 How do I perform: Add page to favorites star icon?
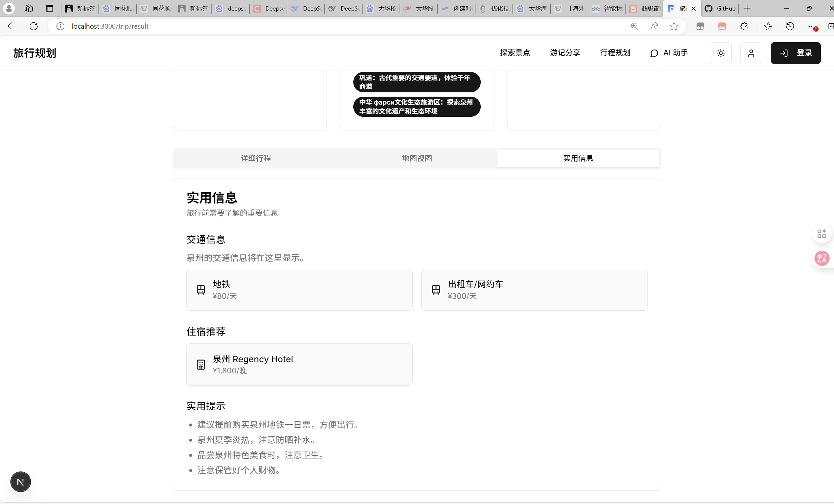674,26
